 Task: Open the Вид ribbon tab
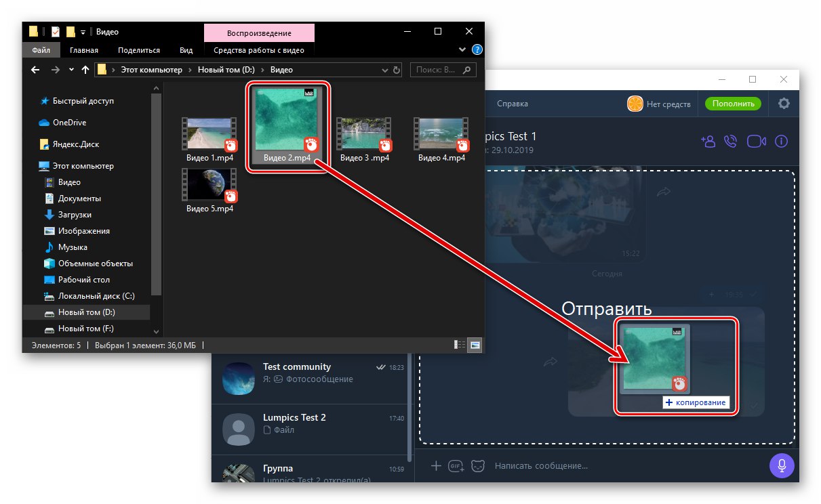point(186,50)
